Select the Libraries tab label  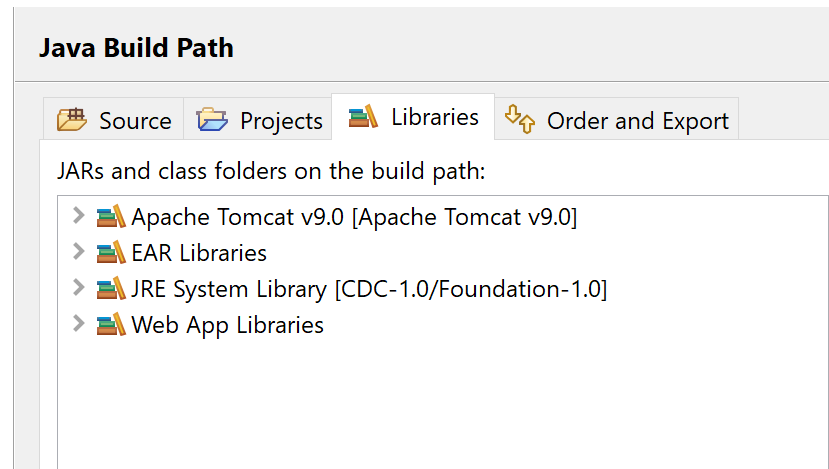coord(435,117)
